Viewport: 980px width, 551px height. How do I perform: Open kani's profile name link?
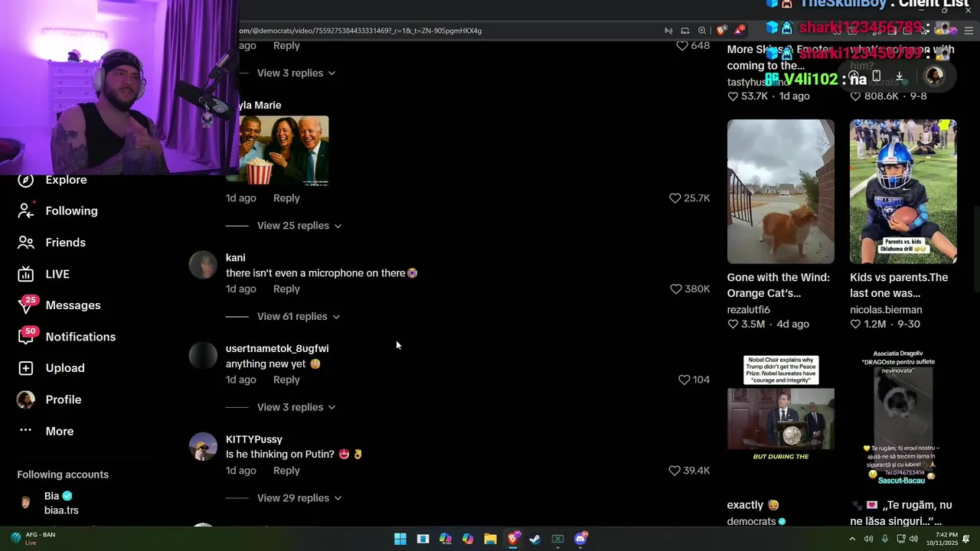236,258
